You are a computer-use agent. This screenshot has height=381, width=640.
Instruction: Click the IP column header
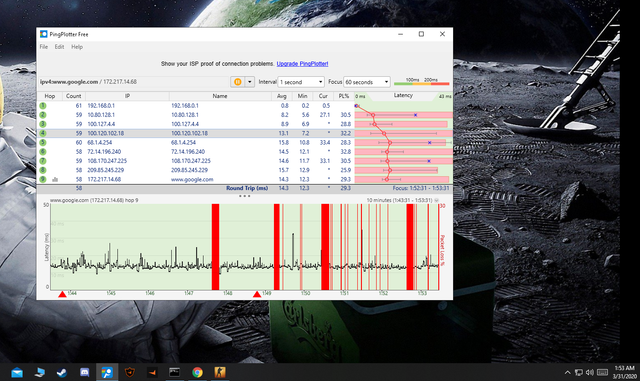[127, 96]
